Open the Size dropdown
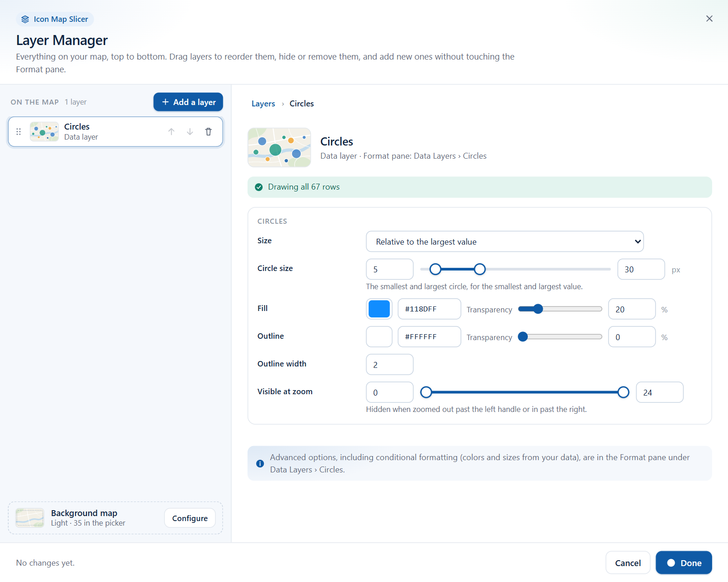 [x=505, y=241]
